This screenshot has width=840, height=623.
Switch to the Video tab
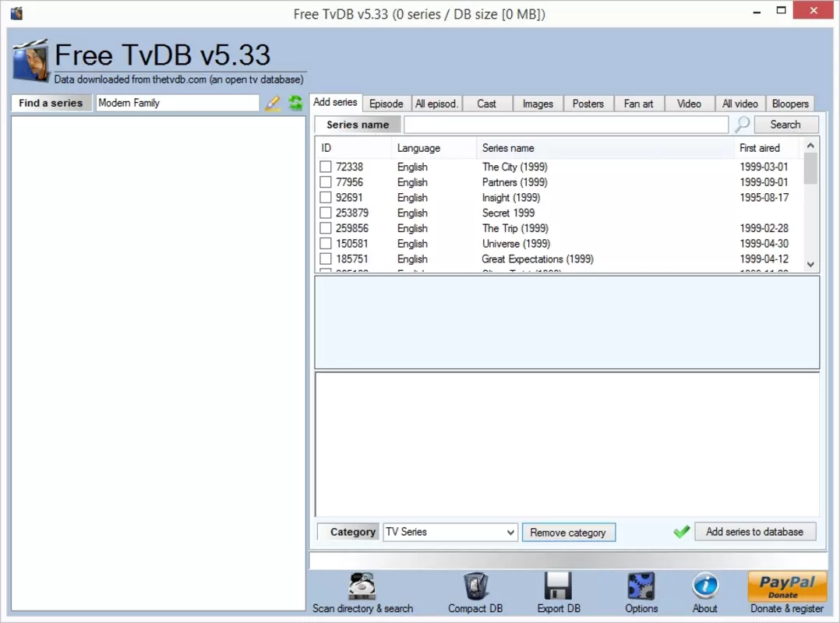[x=689, y=104]
